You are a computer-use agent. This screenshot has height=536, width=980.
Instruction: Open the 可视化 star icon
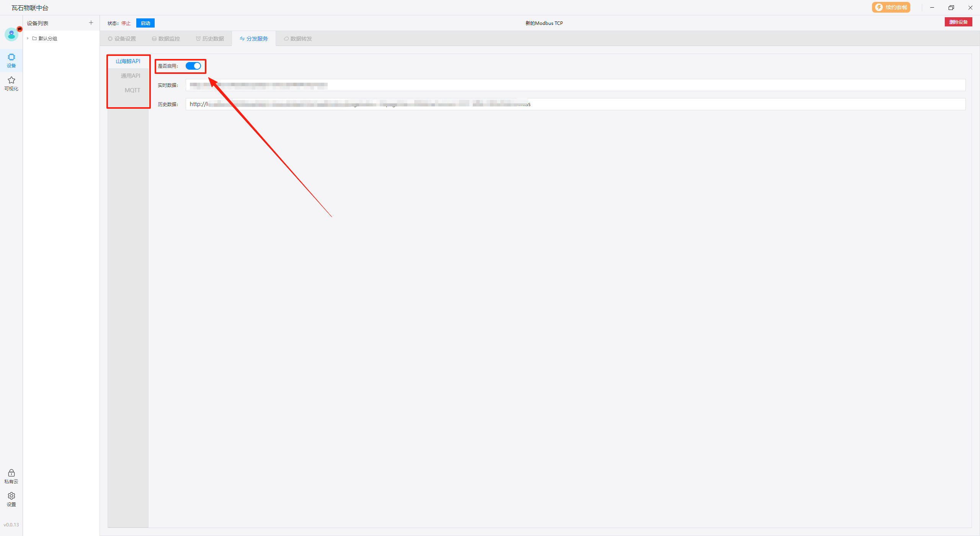(x=11, y=83)
